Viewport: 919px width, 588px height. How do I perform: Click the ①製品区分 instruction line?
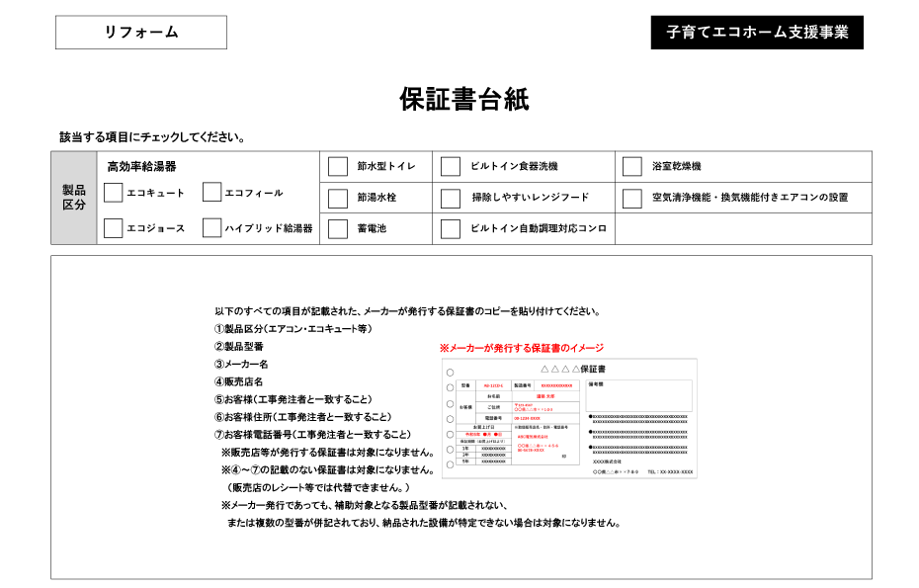(293, 329)
